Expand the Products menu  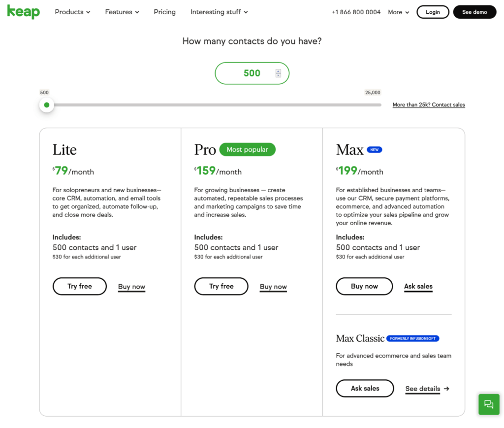point(72,12)
